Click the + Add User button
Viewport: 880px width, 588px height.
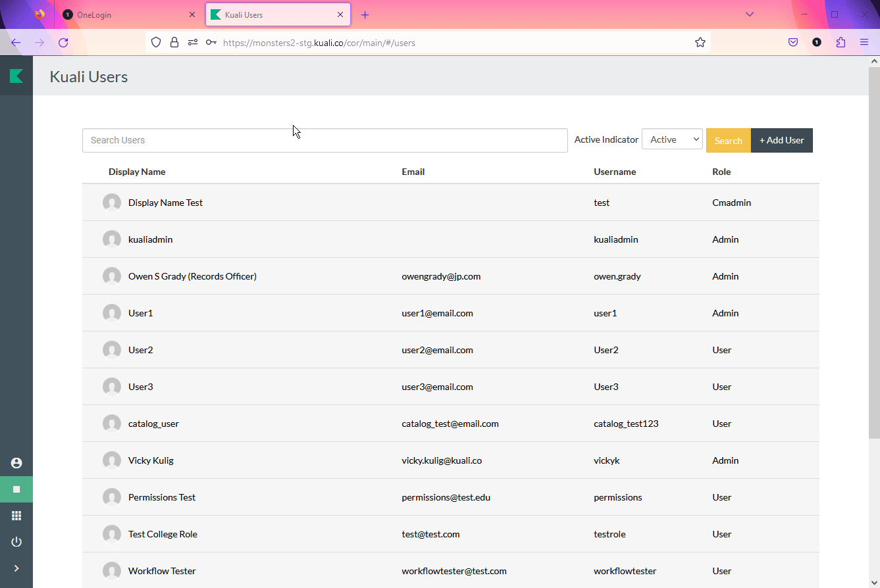click(x=781, y=140)
